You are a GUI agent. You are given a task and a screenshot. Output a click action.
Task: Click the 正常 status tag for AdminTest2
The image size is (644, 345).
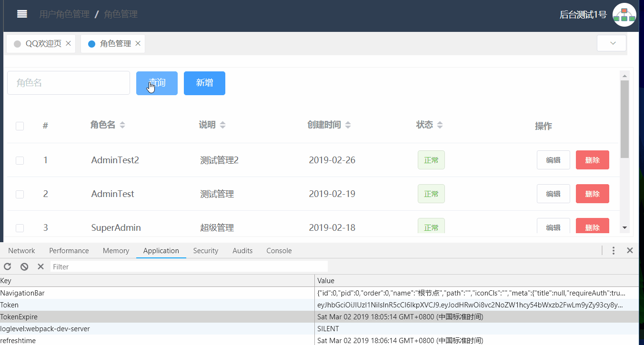(x=431, y=160)
